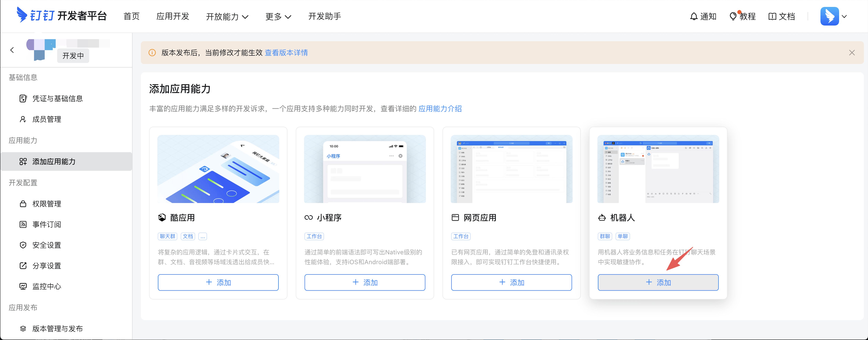868x340 pixels.
Task: Click 添加 on the 机器人 card
Action: pyautogui.click(x=658, y=282)
